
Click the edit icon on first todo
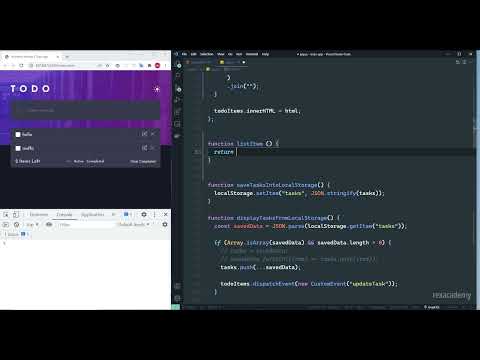coord(144,134)
